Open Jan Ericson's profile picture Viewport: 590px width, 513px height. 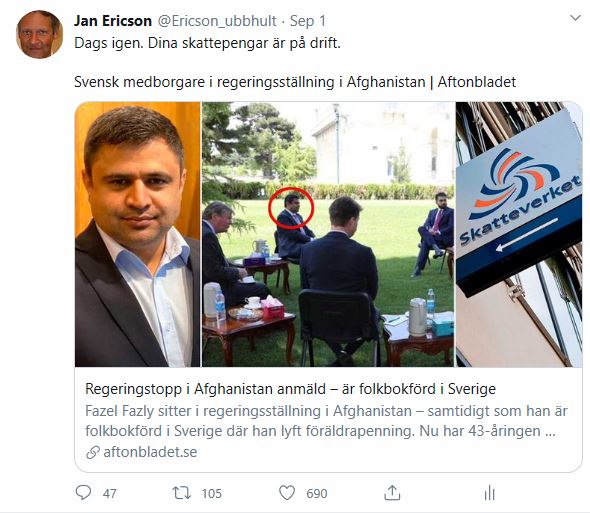[40, 35]
